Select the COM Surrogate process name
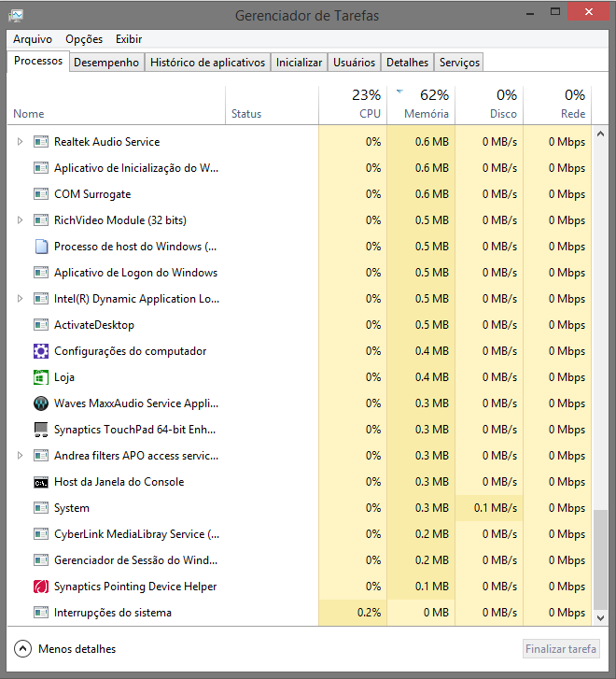The image size is (616, 679). click(x=92, y=194)
